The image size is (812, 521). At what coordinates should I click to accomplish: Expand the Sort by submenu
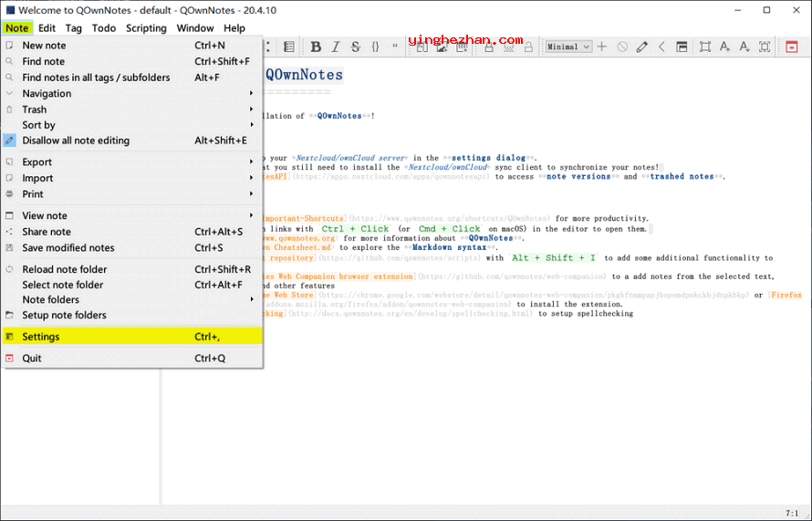[x=132, y=125]
